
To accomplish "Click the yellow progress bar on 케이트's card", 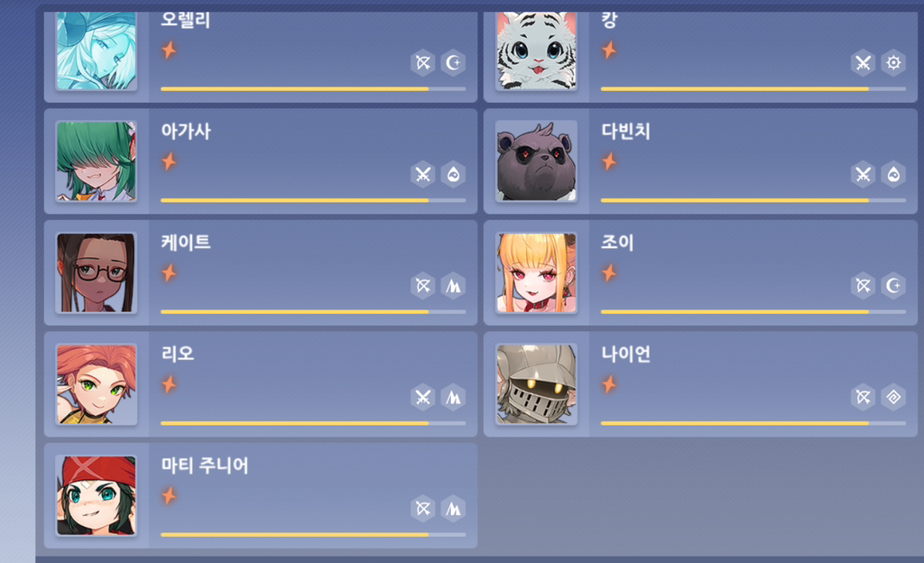I will [313, 311].
